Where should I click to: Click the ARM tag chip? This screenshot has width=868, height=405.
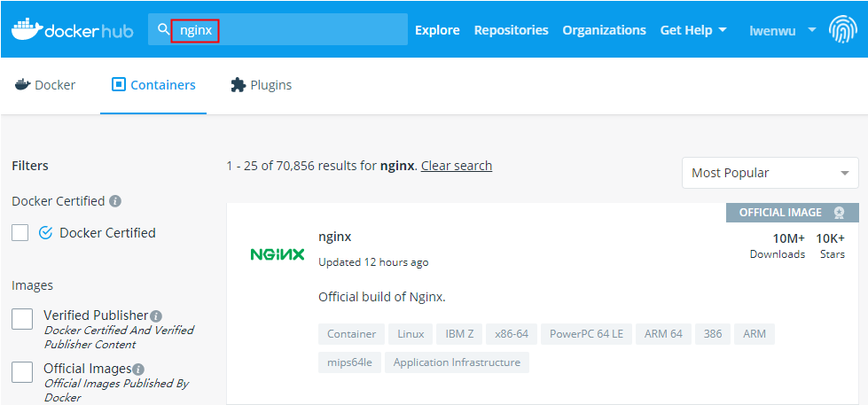click(755, 334)
